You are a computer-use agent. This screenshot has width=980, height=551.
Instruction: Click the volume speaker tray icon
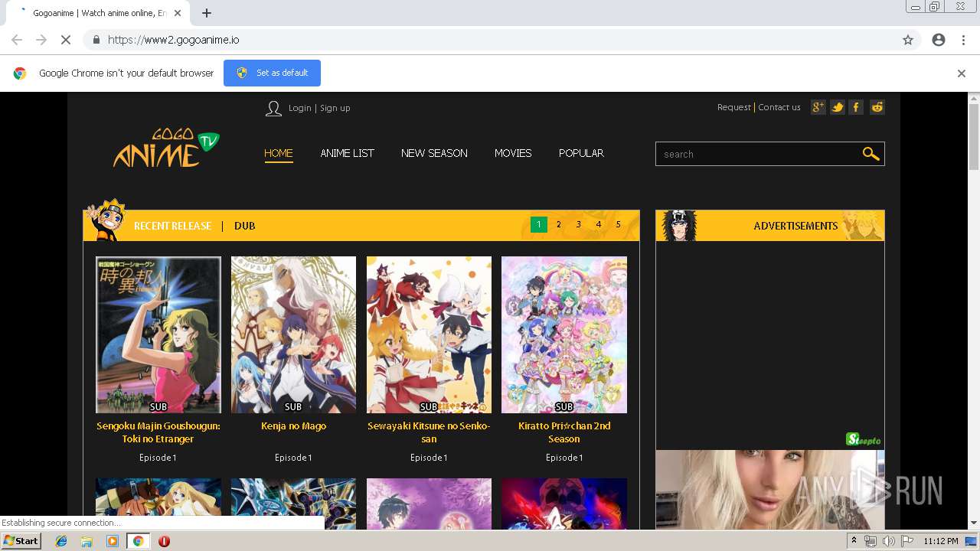pos(889,541)
